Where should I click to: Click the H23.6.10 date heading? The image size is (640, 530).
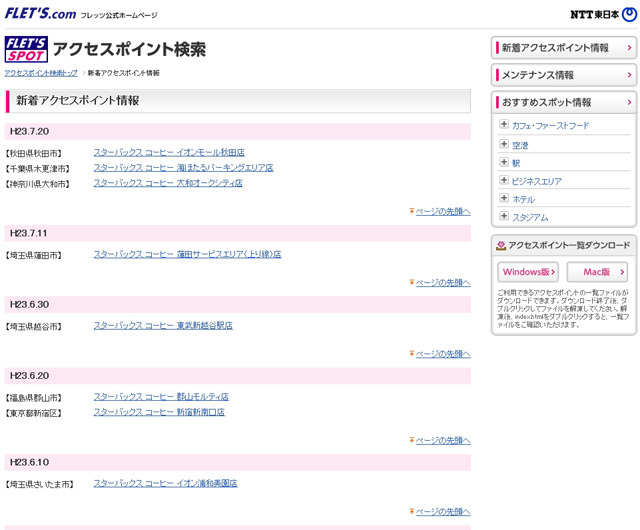[x=29, y=463]
